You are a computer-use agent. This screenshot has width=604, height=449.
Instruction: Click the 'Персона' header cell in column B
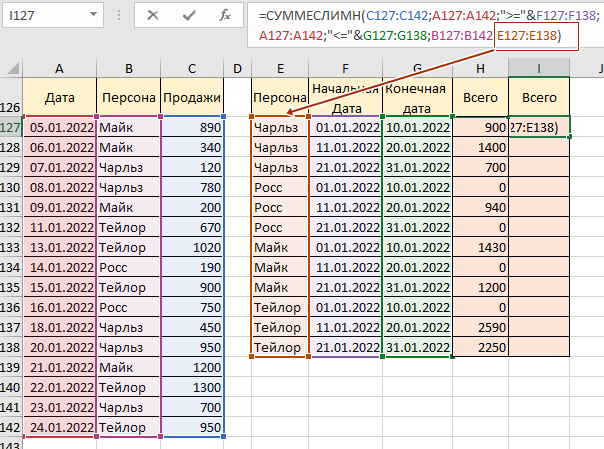point(129,97)
